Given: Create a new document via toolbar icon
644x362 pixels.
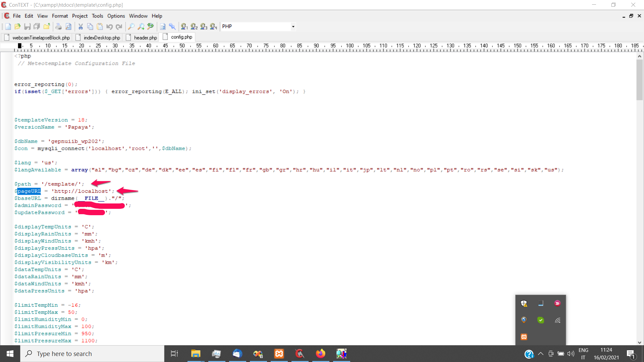Looking at the screenshot, I should click(7, 26).
